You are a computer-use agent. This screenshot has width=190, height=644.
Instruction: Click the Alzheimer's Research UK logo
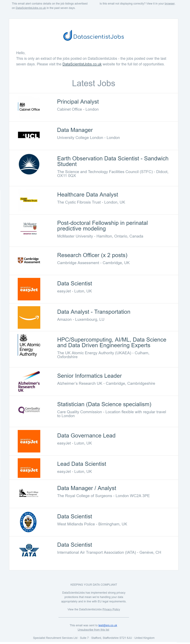pyautogui.click(x=29, y=381)
